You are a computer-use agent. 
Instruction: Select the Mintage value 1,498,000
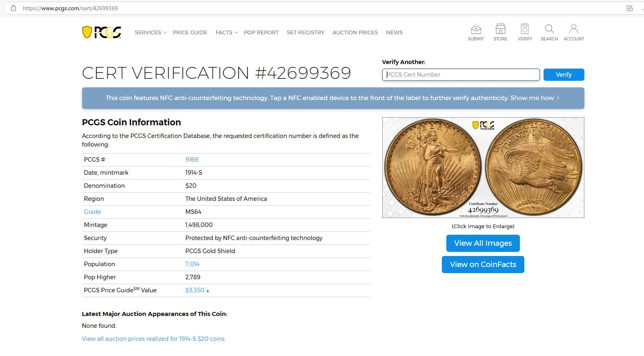(199, 225)
